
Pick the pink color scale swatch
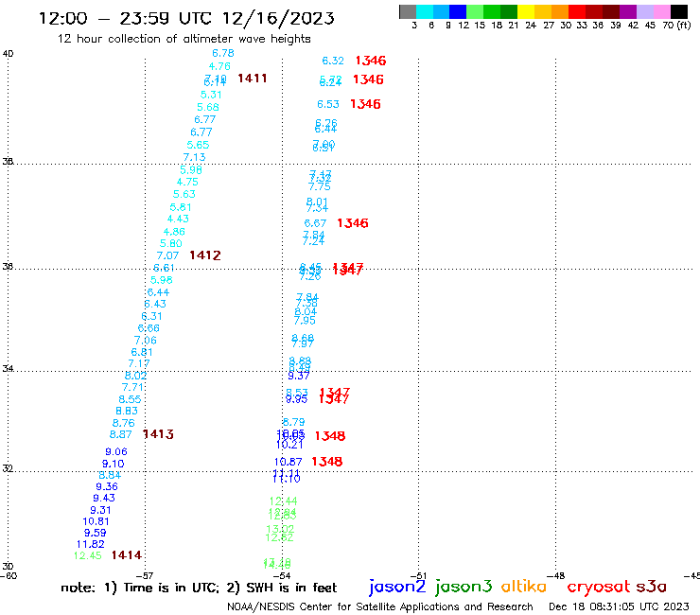point(661,11)
